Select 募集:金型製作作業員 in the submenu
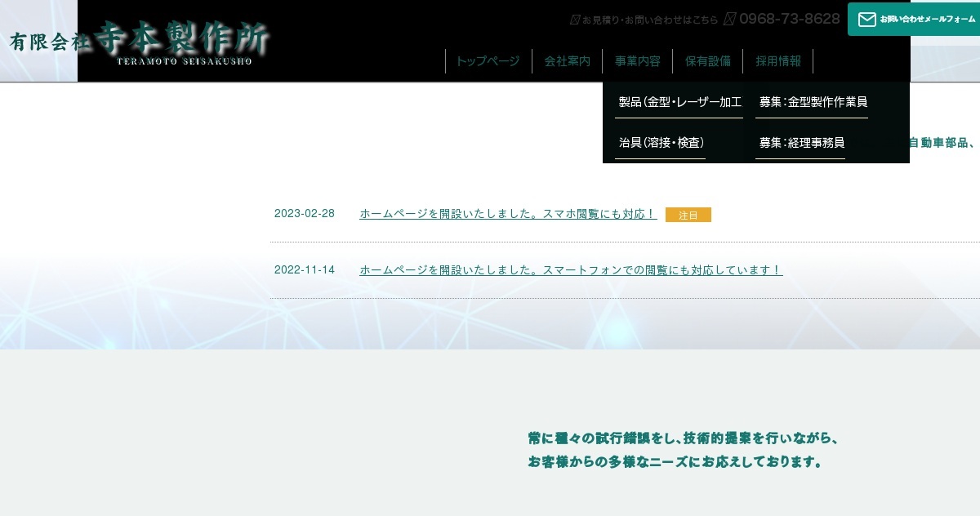This screenshot has width=980, height=516. [813, 102]
